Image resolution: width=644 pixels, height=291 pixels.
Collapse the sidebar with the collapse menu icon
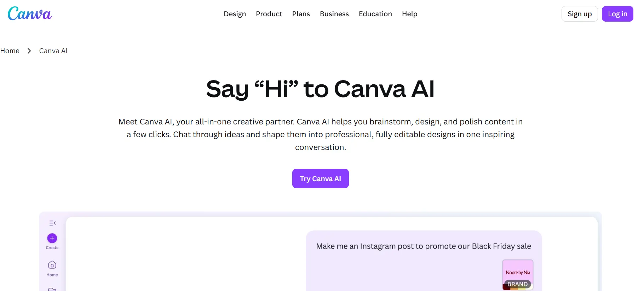click(52, 223)
